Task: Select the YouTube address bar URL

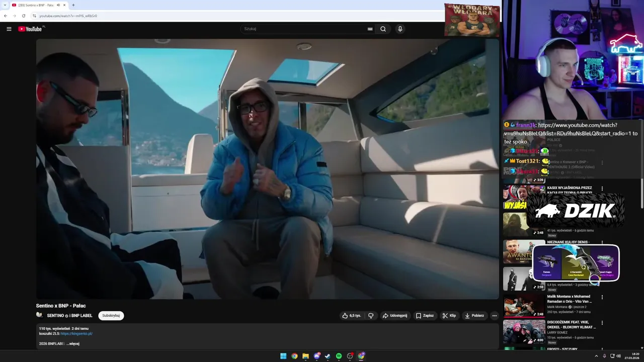Action: [68, 16]
